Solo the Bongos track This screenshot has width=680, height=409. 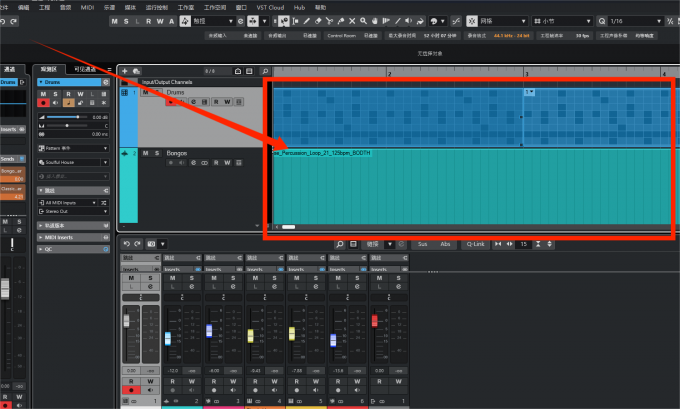157,153
